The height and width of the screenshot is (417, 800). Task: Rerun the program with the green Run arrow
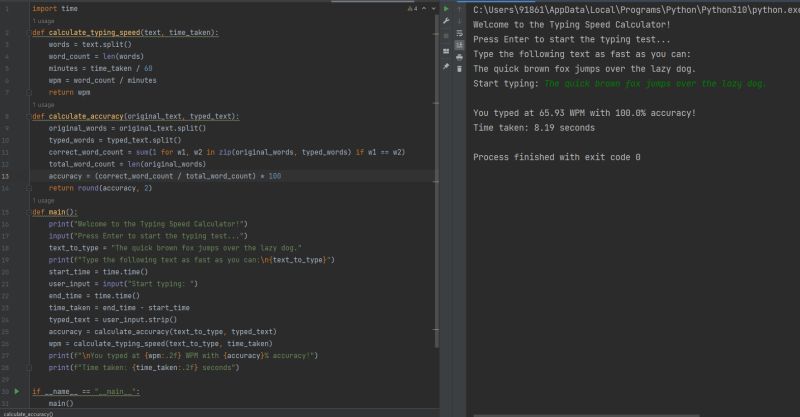click(446, 9)
